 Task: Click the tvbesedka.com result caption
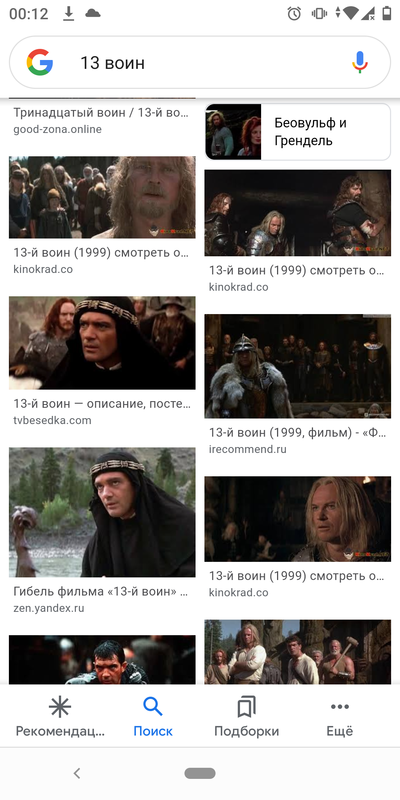[102, 412]
